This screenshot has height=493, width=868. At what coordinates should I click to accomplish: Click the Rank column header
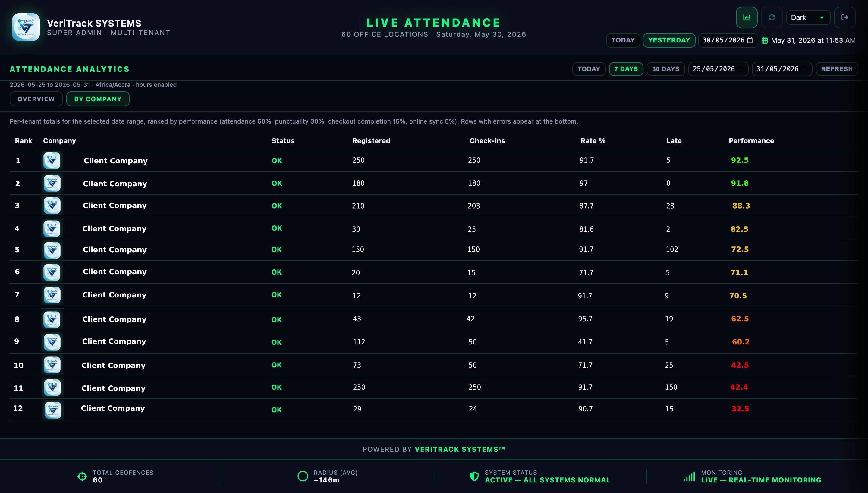(x=24, y=141)
